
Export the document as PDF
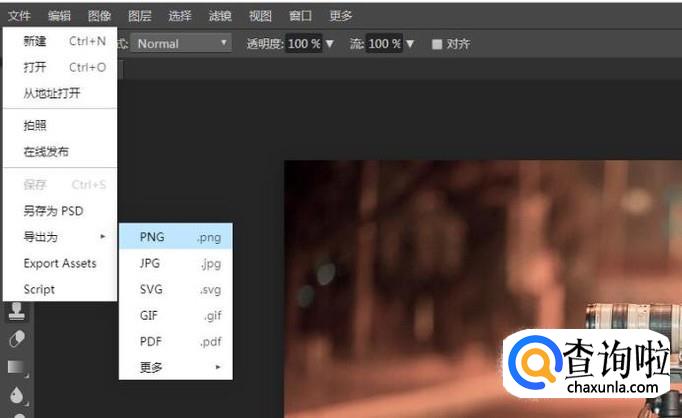(x=175, y=341)
